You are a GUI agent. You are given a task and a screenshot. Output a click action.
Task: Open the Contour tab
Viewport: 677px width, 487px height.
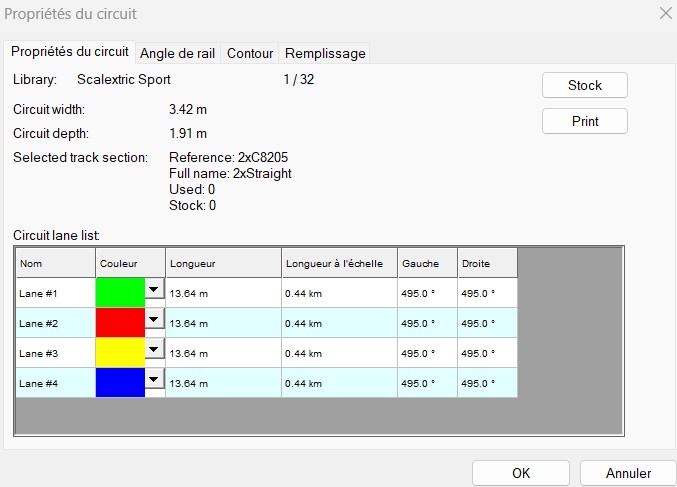249,53
